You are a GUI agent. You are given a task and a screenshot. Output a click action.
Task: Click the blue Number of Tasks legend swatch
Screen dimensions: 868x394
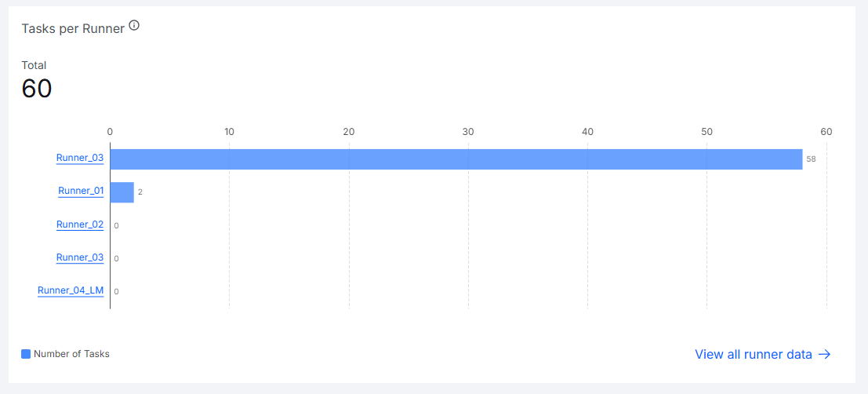(x=26, y=354)
